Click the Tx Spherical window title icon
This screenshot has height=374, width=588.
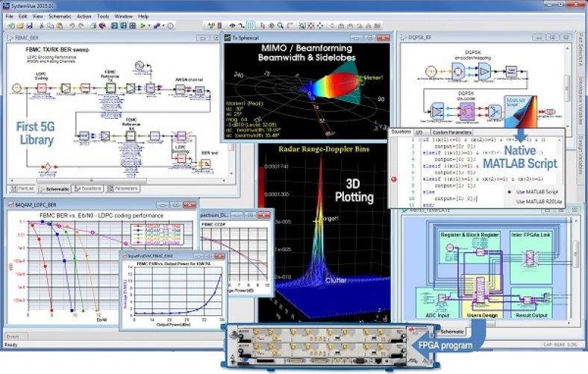[228, 38]
